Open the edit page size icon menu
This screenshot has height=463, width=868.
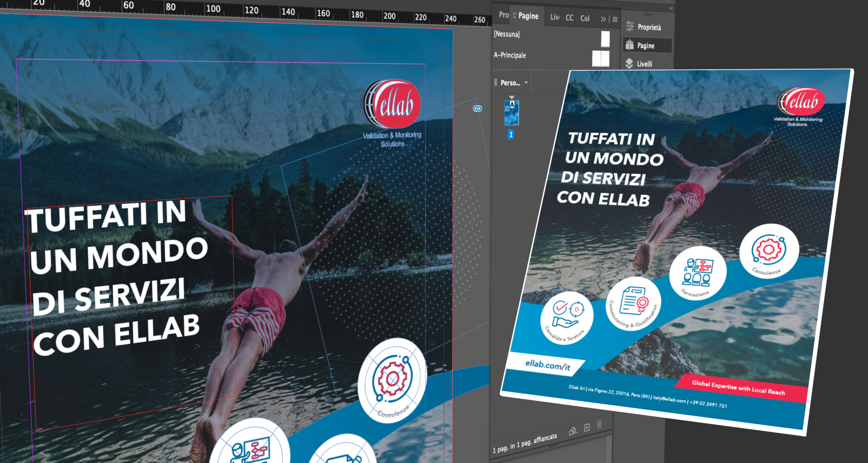573,431
